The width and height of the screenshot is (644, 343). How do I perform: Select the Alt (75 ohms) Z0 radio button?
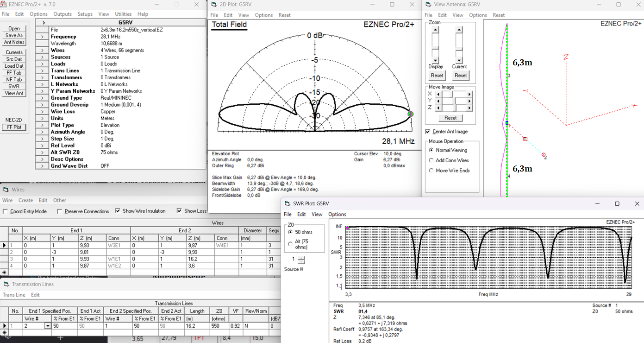(290, 243)
